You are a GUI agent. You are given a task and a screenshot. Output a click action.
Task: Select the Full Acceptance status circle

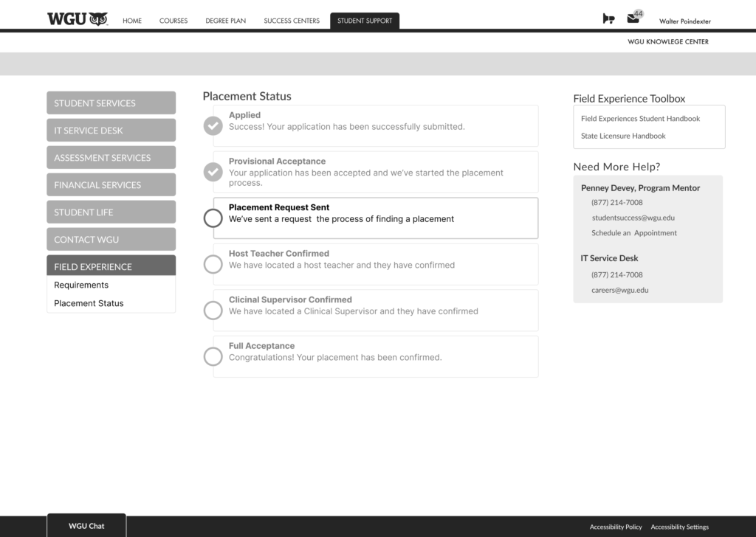click(x=213, y=356)
